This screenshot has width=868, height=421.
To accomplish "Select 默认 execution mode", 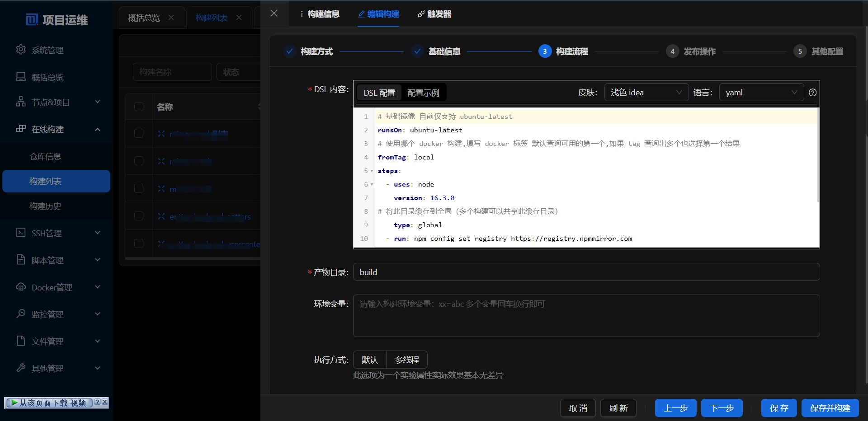I will [369, 360].
